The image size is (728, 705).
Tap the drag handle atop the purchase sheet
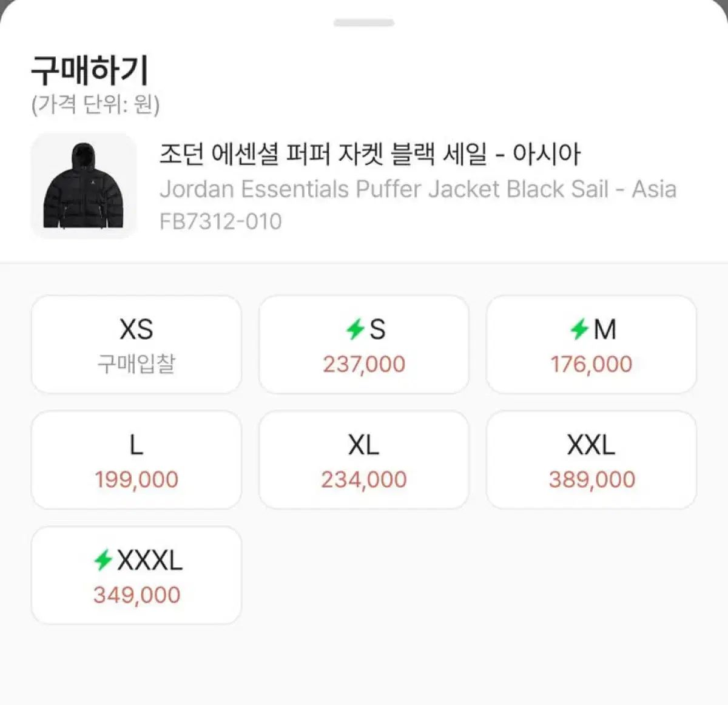(363, 23)
